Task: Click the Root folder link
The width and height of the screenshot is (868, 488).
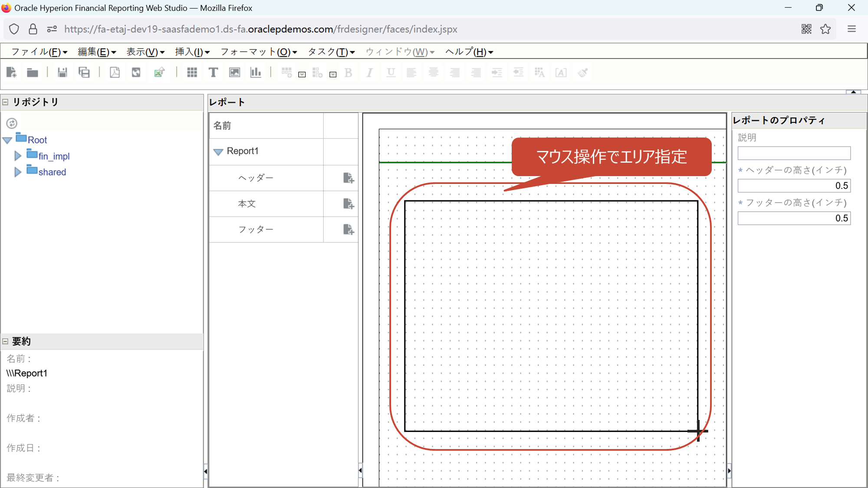Action: 37,140
